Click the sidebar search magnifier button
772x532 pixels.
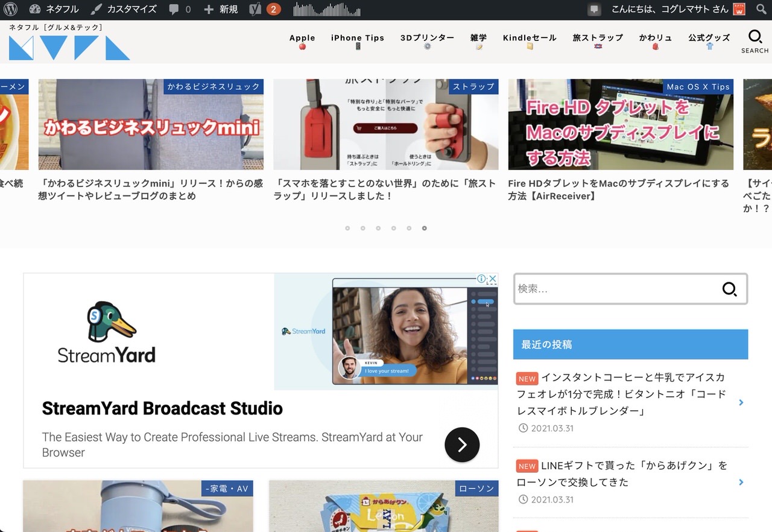[730, 289]
